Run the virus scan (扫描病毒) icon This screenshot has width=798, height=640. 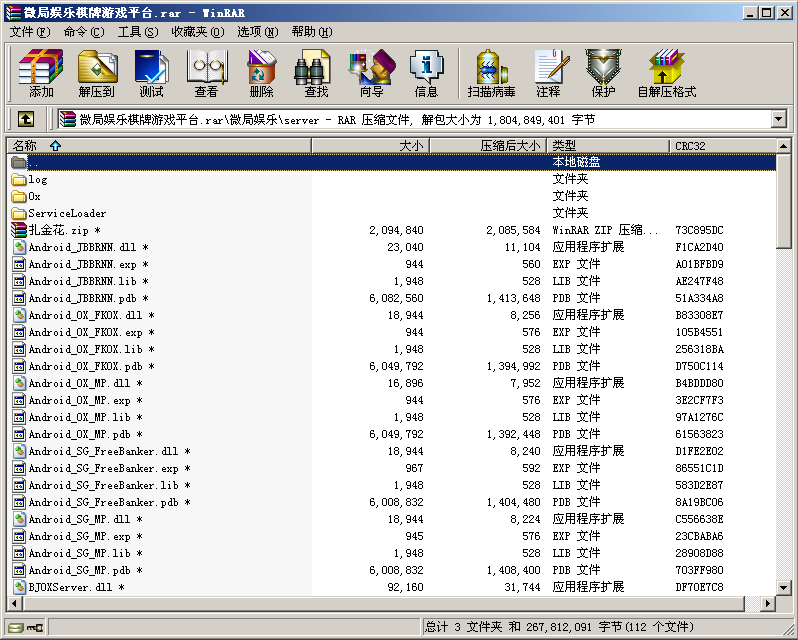[491, 72]
